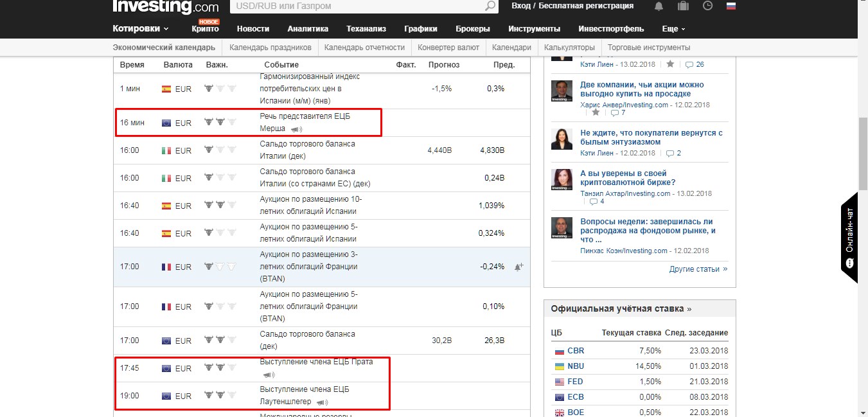This screenshot has height=417, width=868.
Task: Expand the Еще dropdown menu
Action: point(674,29)
